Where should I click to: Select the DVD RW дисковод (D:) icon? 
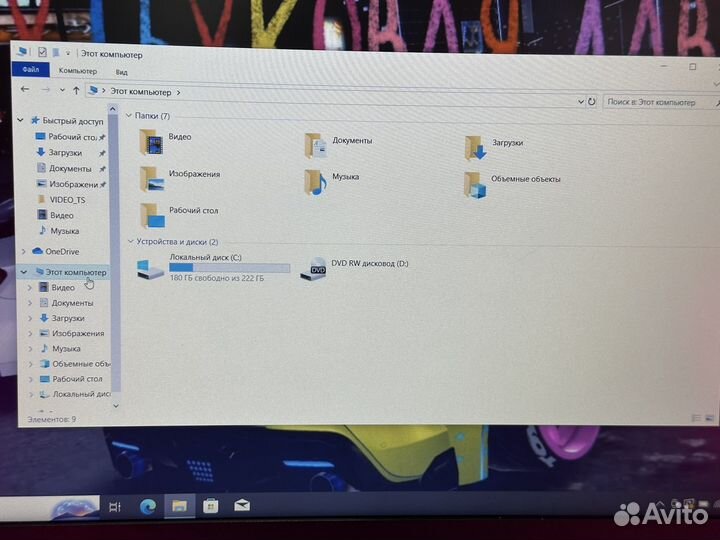click(313, 269)
